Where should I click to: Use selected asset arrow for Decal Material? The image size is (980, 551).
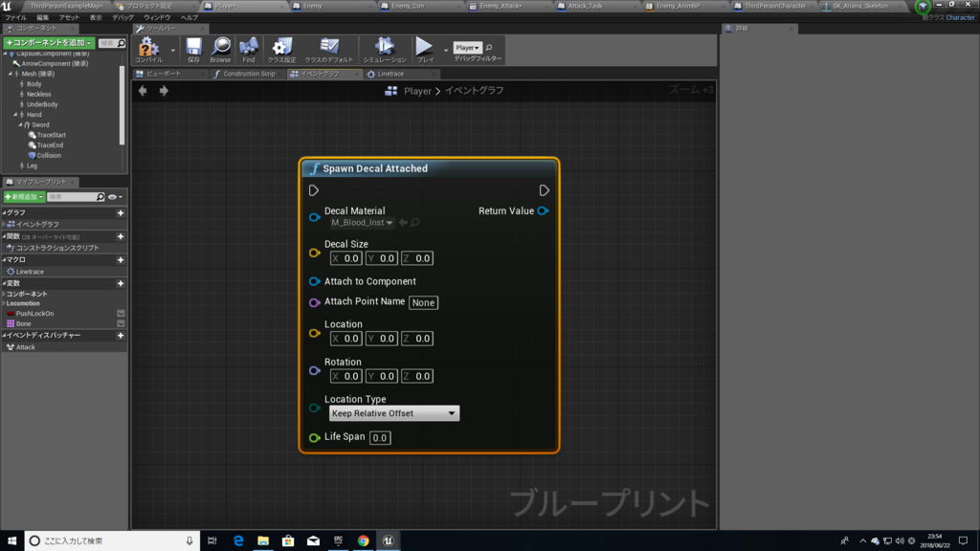point(403,222)
